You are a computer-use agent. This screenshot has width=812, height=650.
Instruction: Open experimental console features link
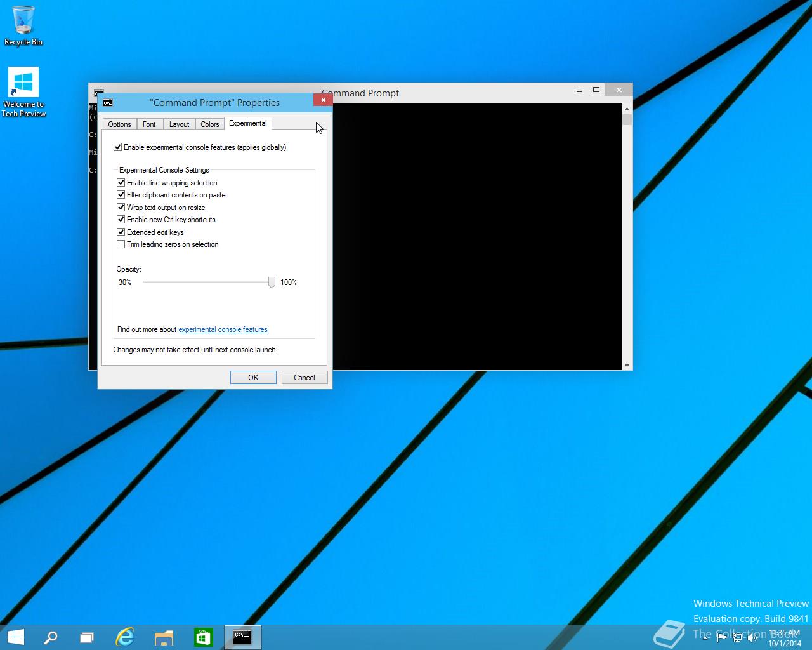(x=223, y=329)
